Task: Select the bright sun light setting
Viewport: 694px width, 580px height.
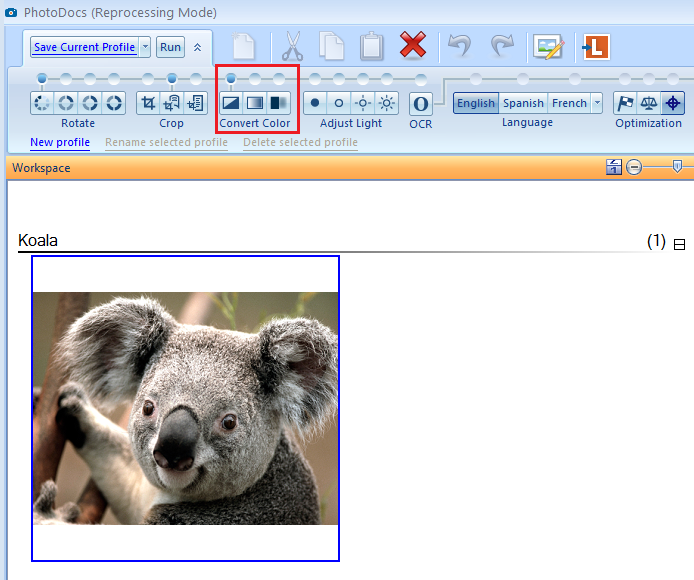Action: coord(386,103)
